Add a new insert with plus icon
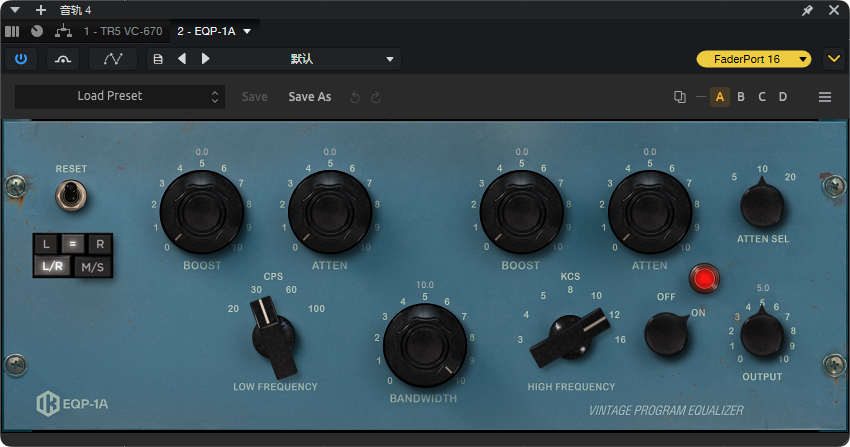850x447 pixels. pyautogui.click(x=41, y=10)
